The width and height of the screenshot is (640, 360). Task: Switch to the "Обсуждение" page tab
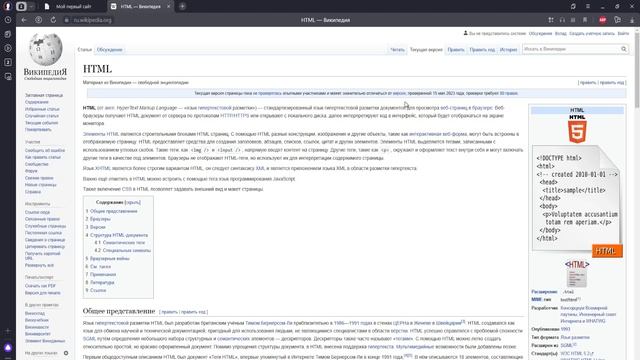(110, 50)
